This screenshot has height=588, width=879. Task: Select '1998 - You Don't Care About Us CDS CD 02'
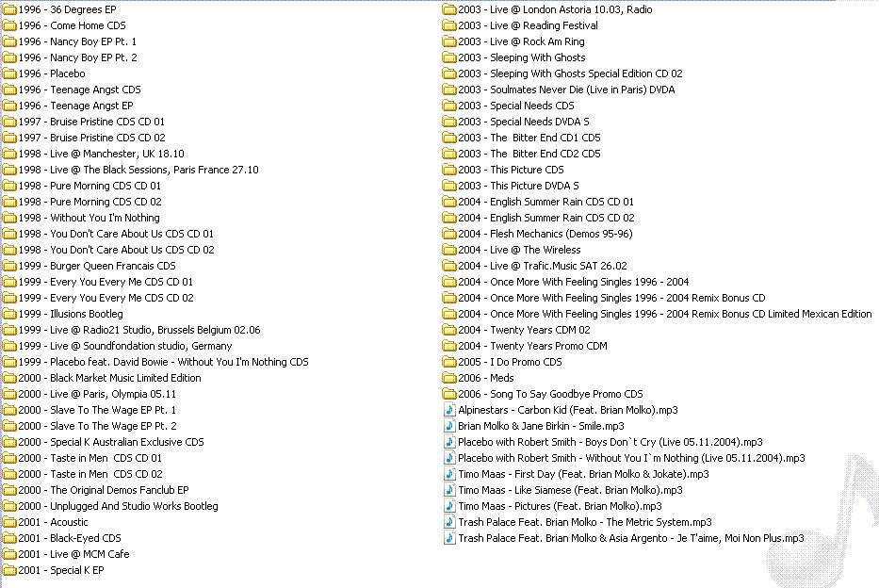tap(116, 250)
